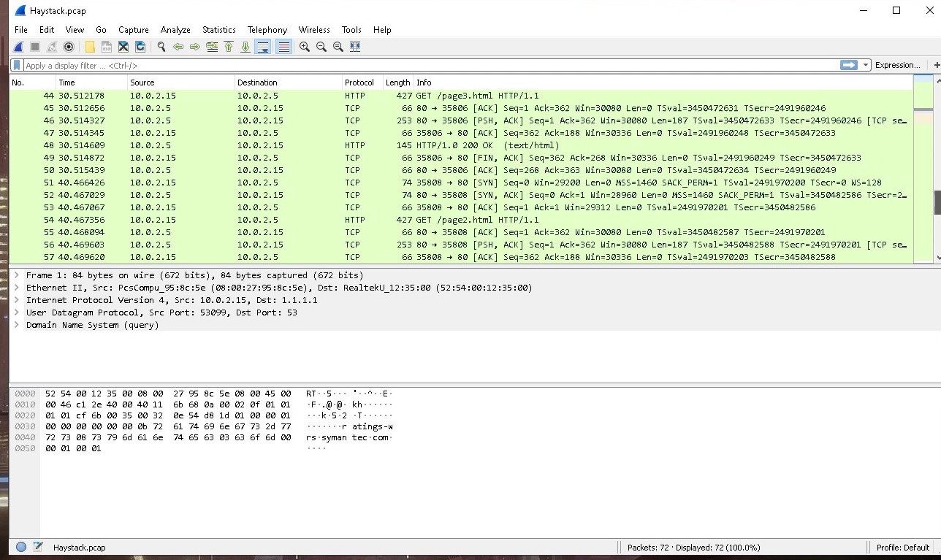Click the Stop capture square icon
This screenshot has height=560, width=941.
35,47
